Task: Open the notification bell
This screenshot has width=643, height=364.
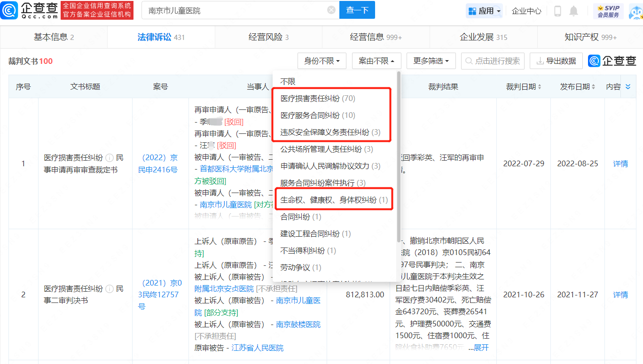Action: pos(573,11)
